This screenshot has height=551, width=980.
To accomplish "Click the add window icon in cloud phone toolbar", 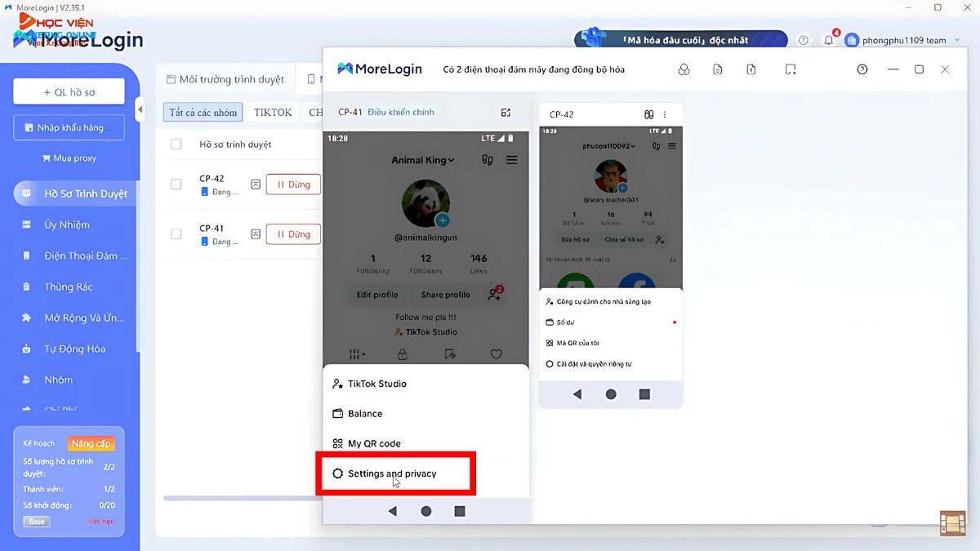I will tap(791, 69).
